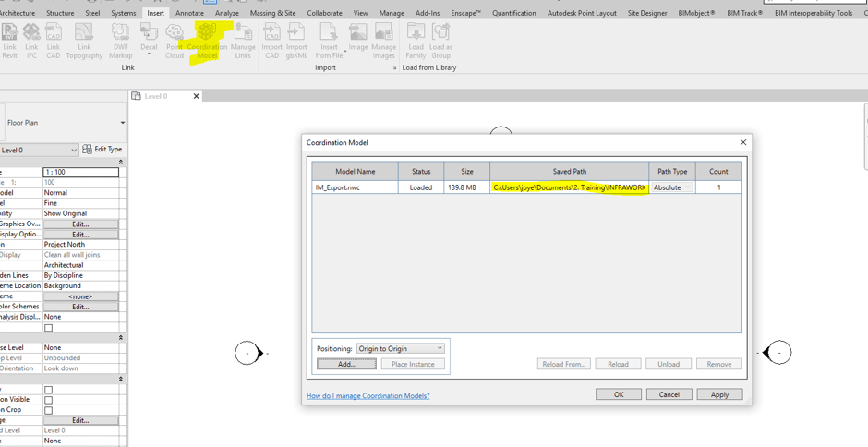Click the Remove button
This screenshot has height=447, width=868.
[x=719, y=364]
